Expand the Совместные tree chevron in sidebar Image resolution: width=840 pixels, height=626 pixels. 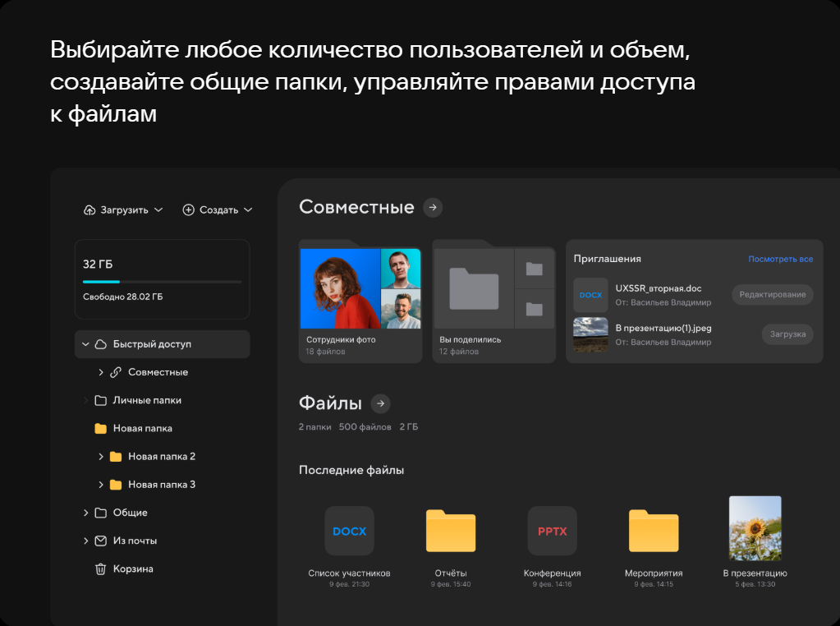click(101, 372)
